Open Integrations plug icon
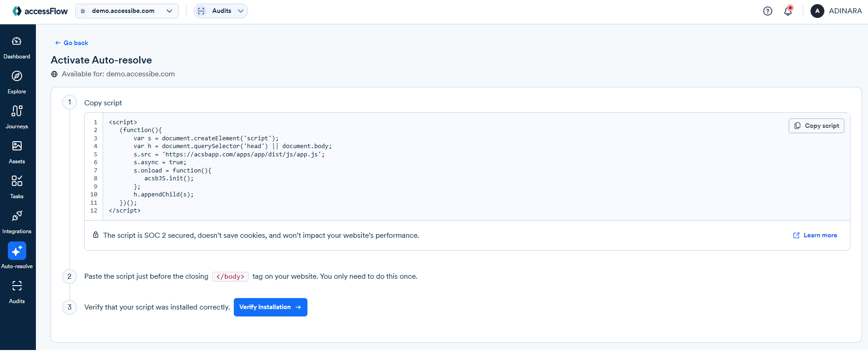This screenshot has height=356, width=868. coord(17,217)
